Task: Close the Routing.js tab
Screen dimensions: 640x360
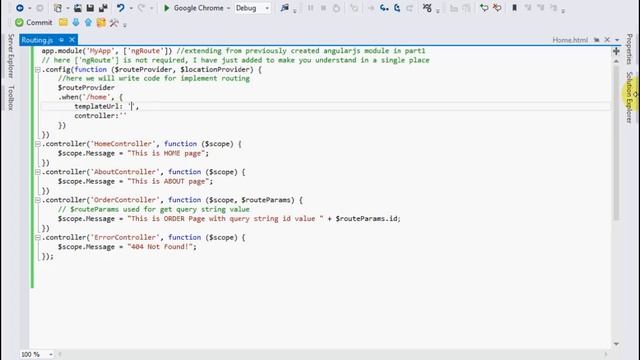Action: tap(72, 40)
